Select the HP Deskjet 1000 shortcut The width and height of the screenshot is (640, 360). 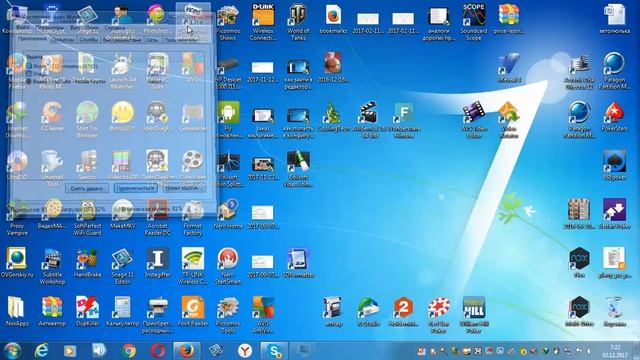[x=228, y=71]
